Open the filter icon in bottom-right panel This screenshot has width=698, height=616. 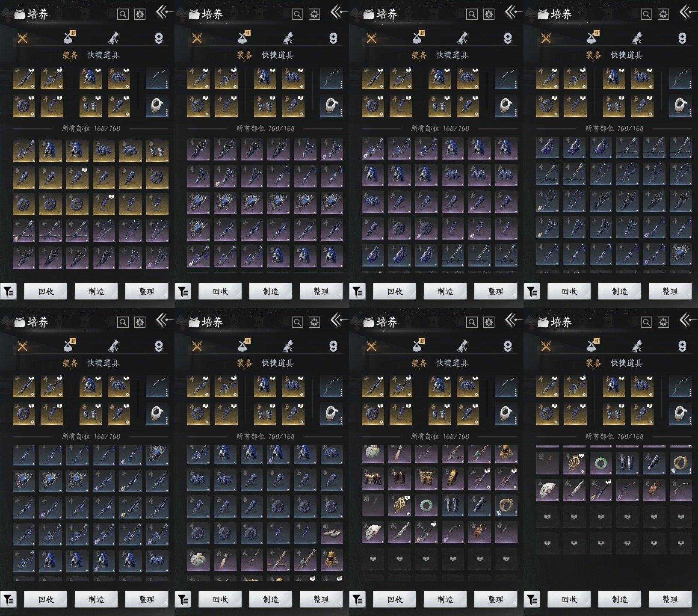point(532,600)
